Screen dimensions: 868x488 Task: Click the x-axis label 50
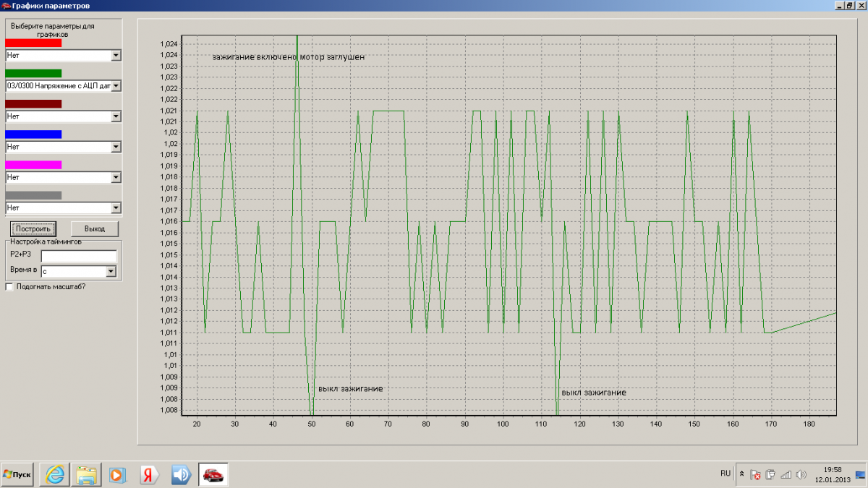click(311, 424)
